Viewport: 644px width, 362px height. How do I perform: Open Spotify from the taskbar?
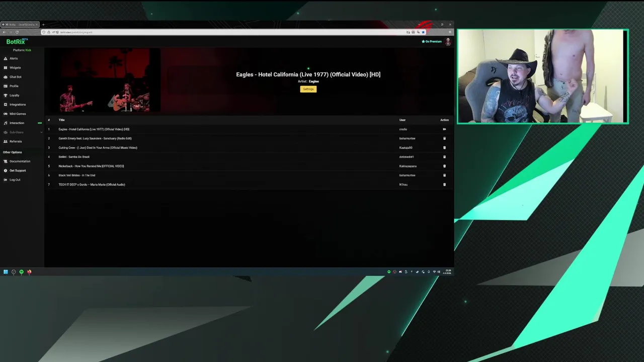pos(21,272)
